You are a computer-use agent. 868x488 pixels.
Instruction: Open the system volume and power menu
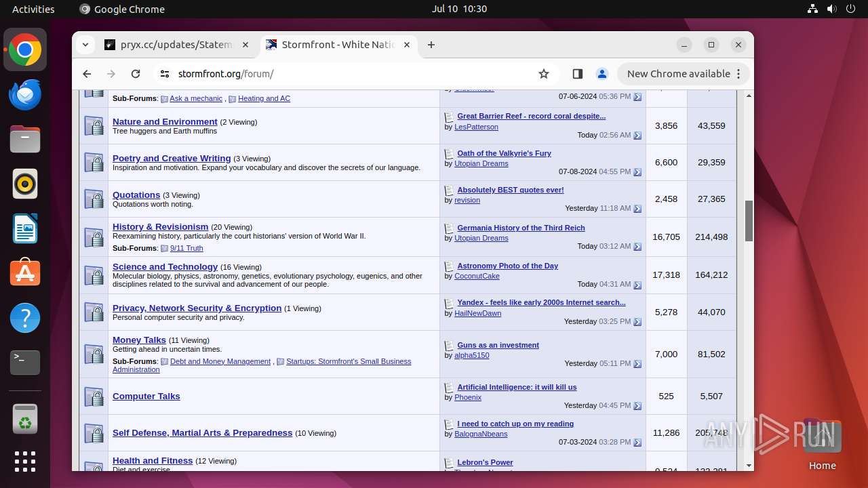point(831,9)
